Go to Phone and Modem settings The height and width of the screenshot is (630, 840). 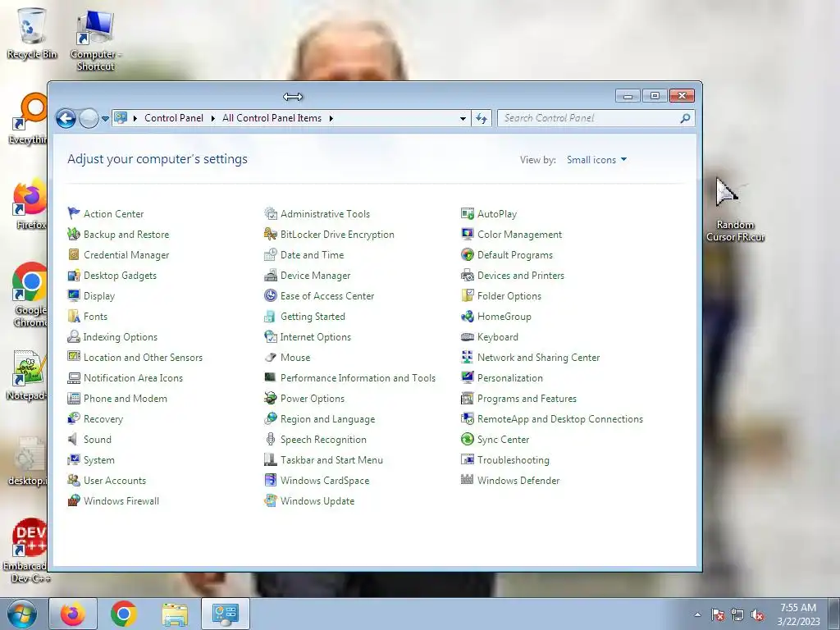tap(126, 398)
